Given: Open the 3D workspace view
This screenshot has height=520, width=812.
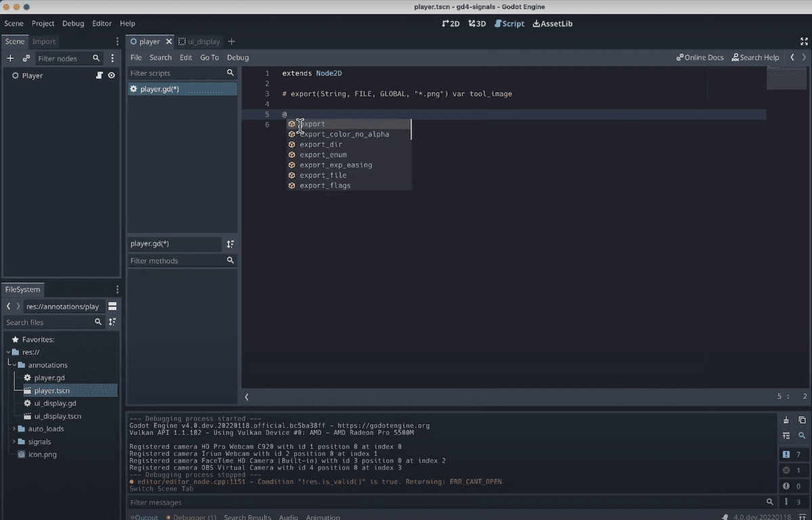Looking at the screenshot, I should coord(477,23).
